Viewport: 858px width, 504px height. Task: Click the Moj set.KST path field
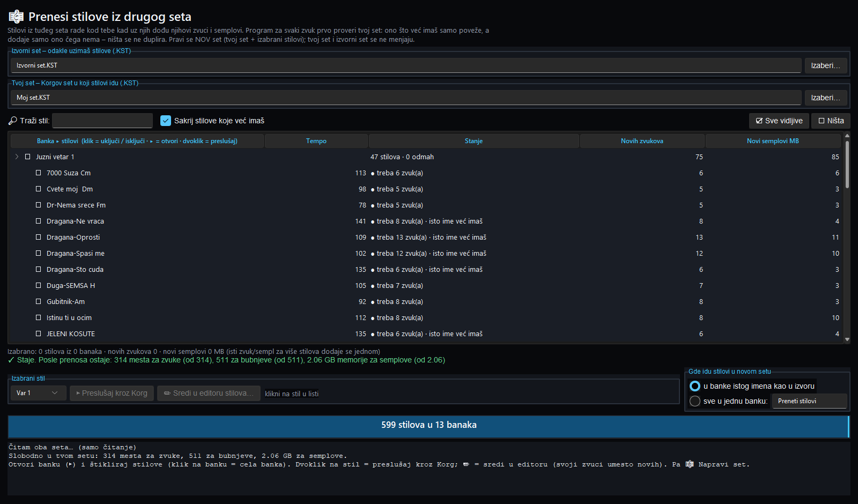point(406,98)
